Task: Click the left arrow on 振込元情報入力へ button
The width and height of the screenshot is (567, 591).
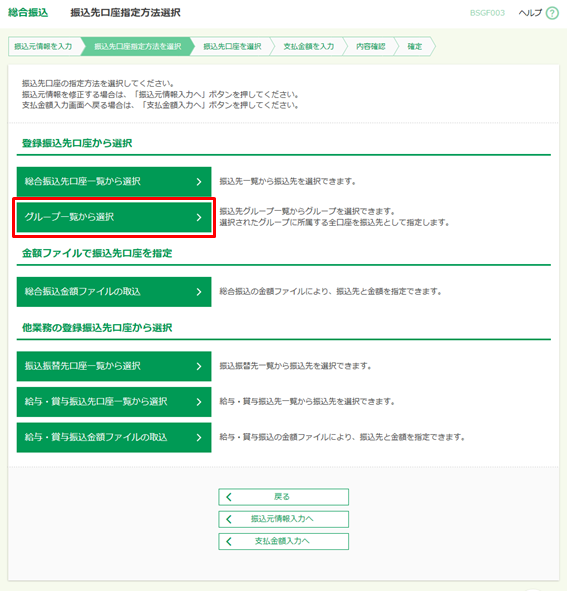Action: coord(229,519)
